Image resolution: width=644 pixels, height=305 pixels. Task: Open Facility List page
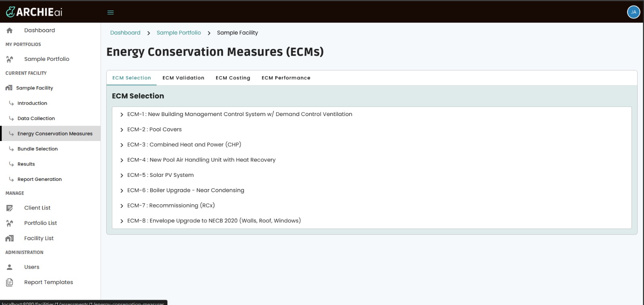pyautogui.click(x=39, y=238)
